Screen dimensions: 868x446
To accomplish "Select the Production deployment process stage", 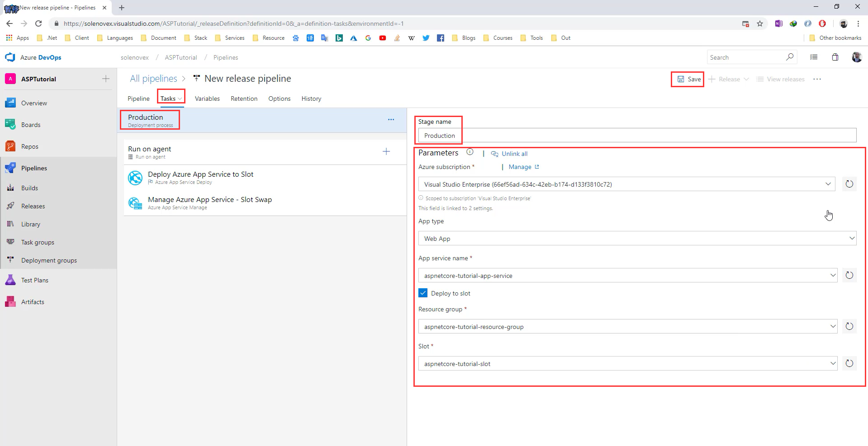I will [262, 120].
